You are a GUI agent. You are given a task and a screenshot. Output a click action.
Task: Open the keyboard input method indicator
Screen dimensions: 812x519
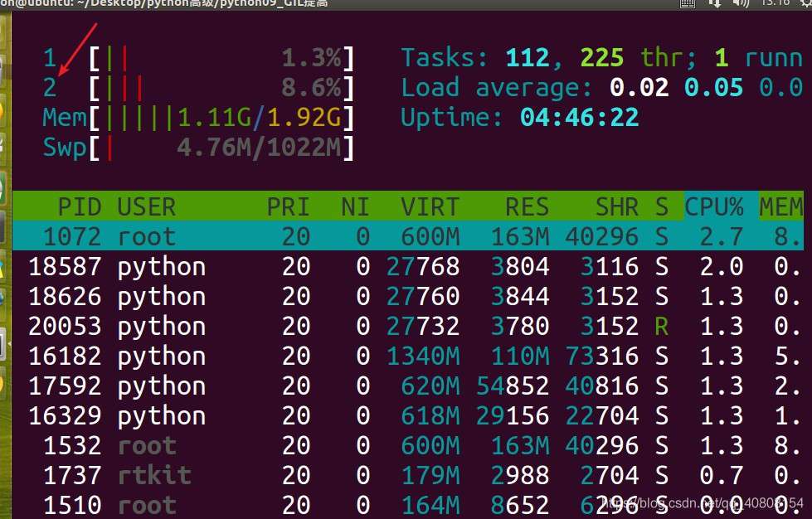[x=687, y=3]
